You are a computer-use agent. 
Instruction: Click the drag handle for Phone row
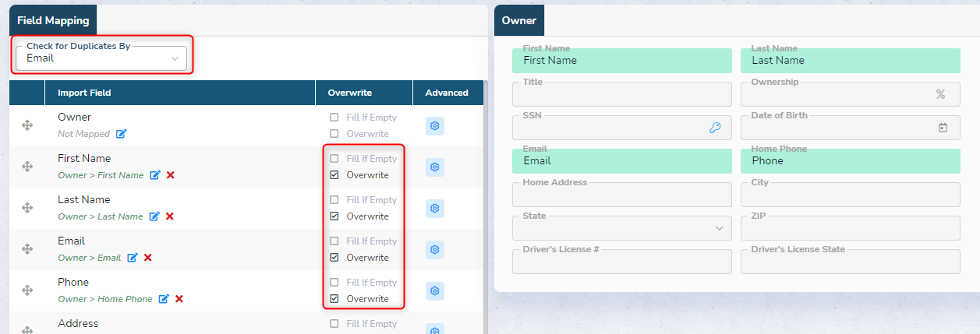27,290
